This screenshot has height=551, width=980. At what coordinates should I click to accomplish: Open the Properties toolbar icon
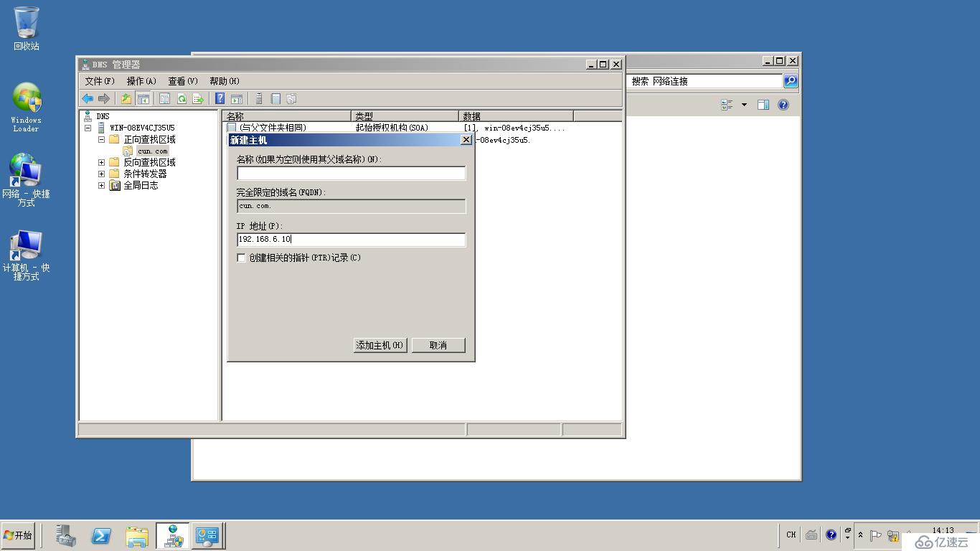click(164, 99)
